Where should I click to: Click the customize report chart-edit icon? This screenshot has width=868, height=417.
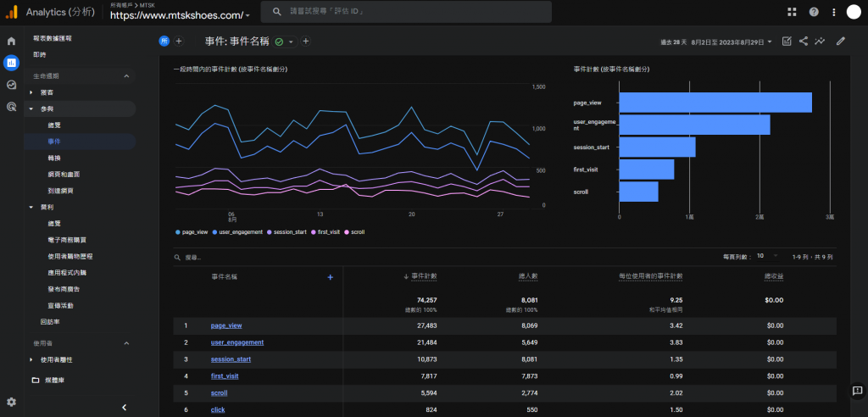787,41
